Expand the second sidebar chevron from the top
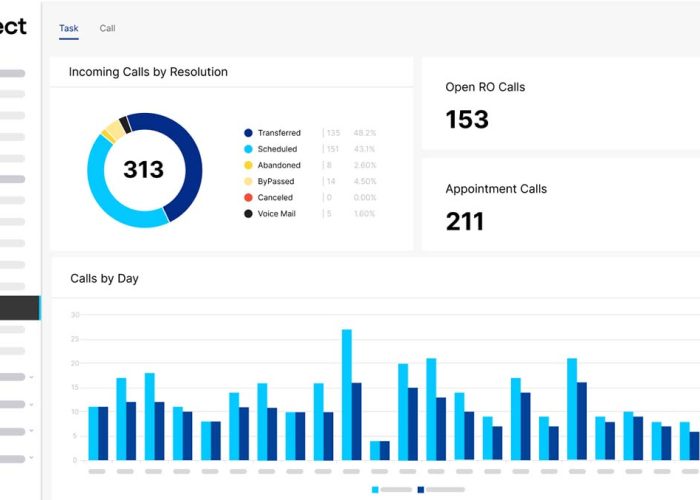This screenshot has width=700, height=500. [31, 404]
